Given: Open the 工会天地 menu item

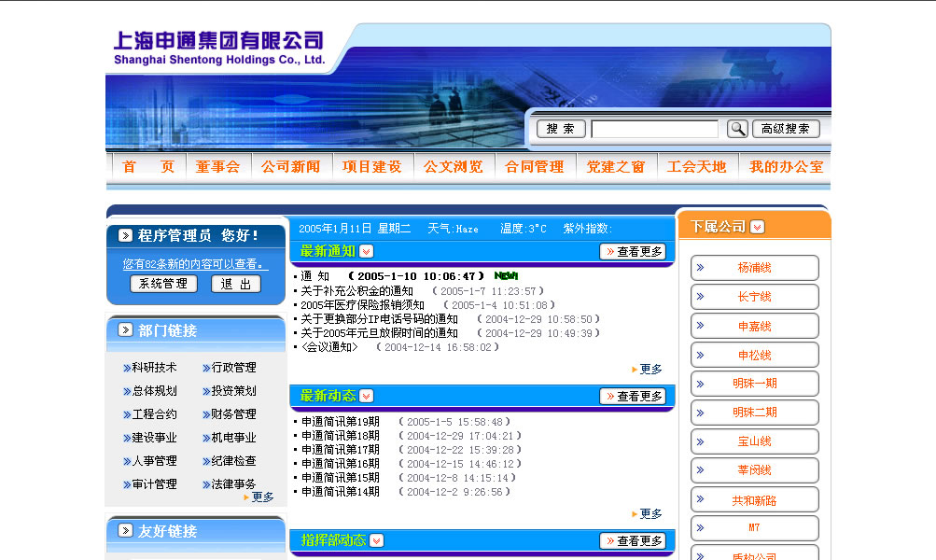Looking at the screenshot, I should click(696, 166).
